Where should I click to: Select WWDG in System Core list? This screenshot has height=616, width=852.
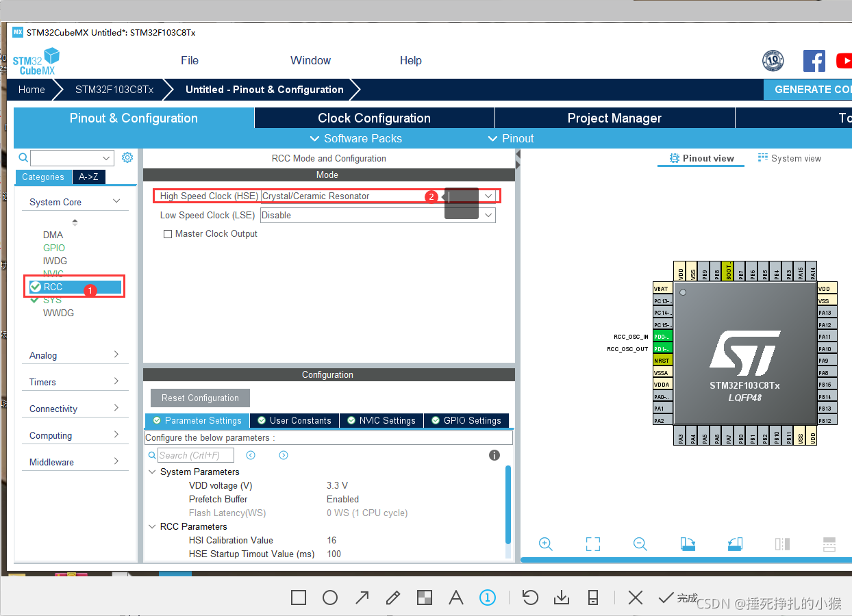tap(58, 313)
